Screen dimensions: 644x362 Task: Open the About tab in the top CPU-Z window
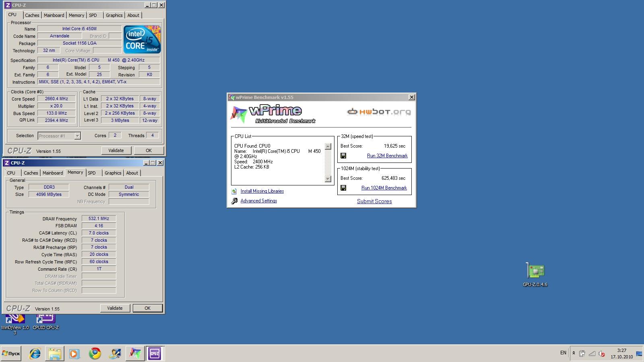[x=133, y=15]
